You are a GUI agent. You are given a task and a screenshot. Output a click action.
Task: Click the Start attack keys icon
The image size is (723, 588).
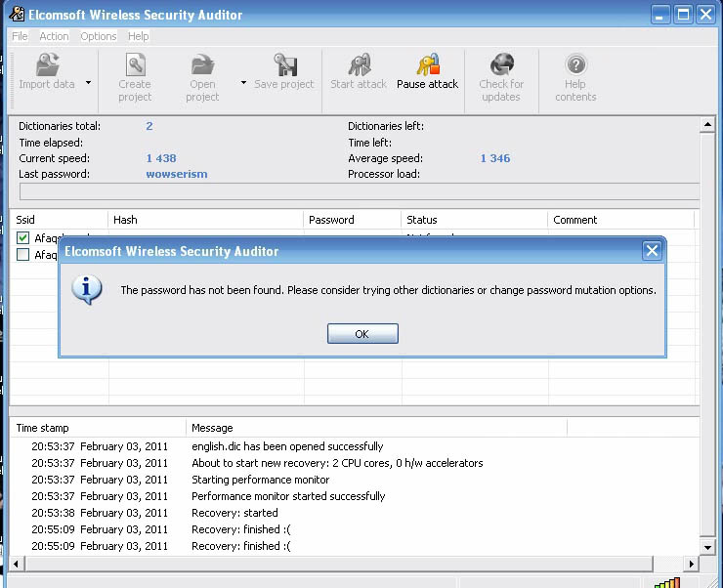(x=360, y=64)
